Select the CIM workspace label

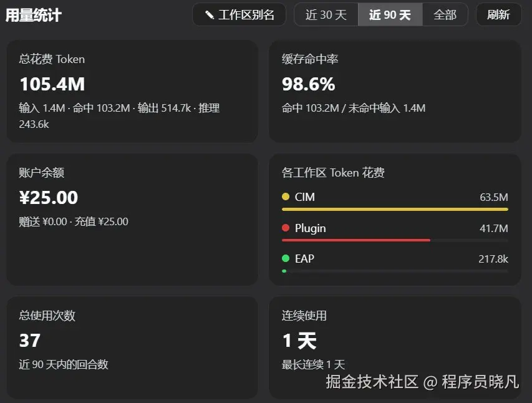point(305,197)
